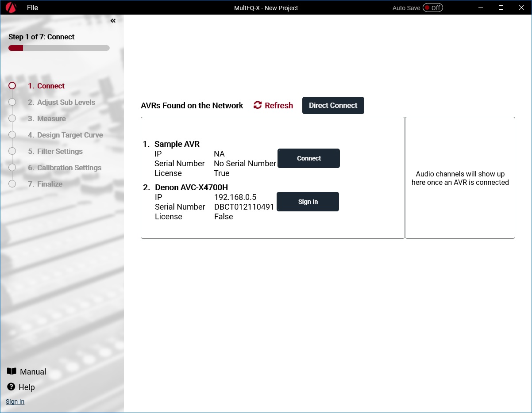Viewport: 532px width, 413px height.
Task: Select step 7. Finalize
Action: pos(45,184)
